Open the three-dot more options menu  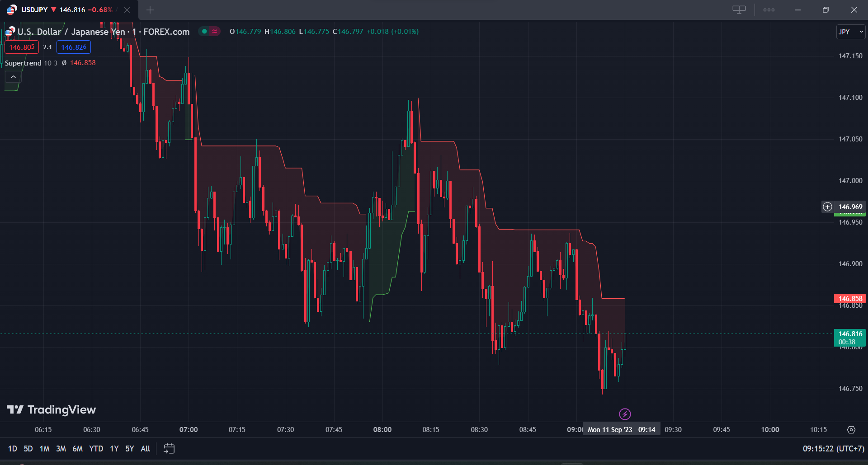769,10
